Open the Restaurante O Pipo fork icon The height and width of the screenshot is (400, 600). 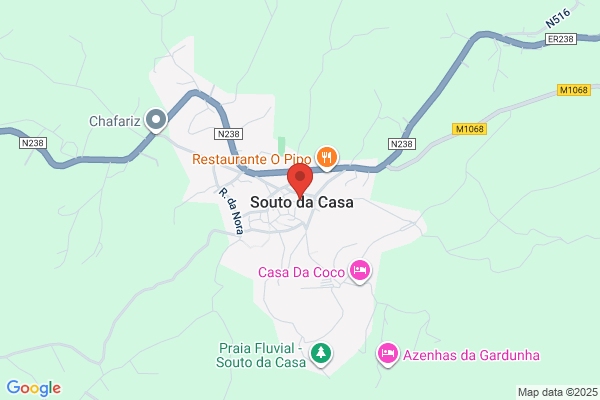326,158
